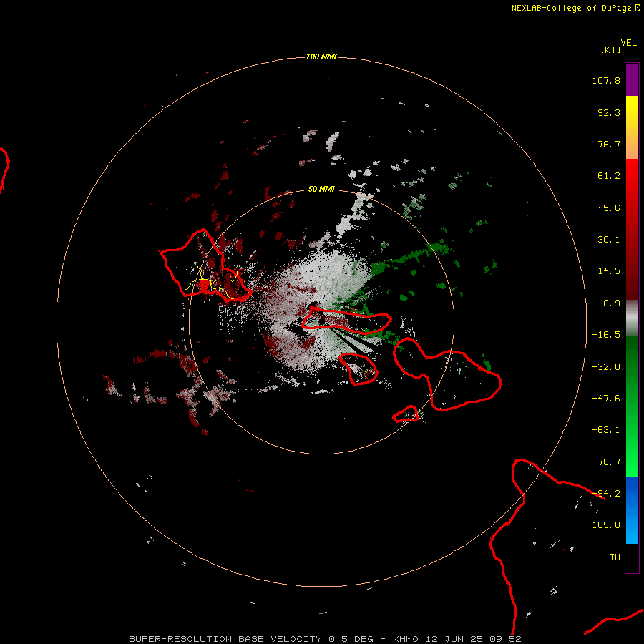Click the 30.1 legend value
Image resolution: width=644 pixels, height=644 pixels.
[x=609, y=240]
